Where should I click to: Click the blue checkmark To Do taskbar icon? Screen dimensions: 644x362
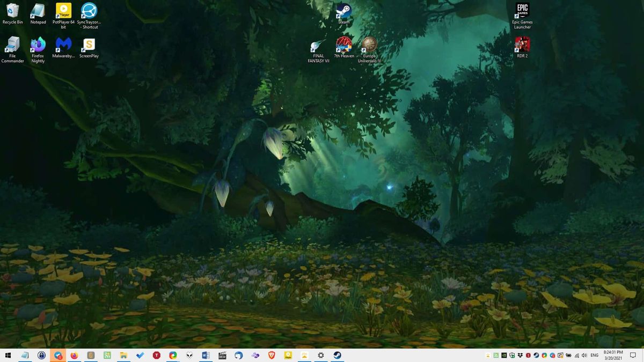pyautogui.click(x=140, y=355)
